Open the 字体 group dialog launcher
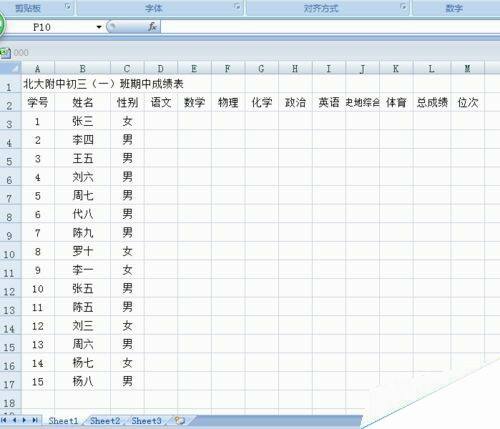The image size is (500, 429). [237, 6]
